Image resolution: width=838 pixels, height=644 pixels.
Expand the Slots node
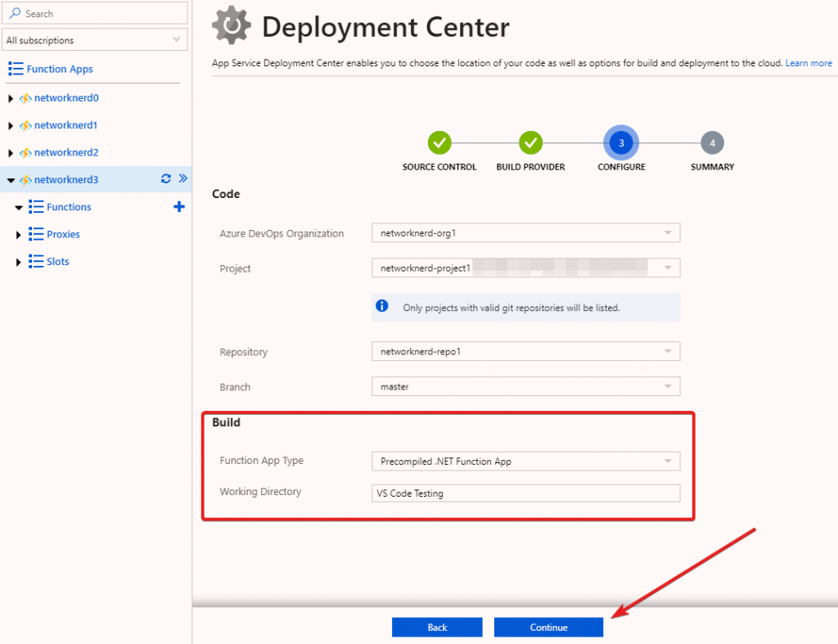pyautogui.click(x=18, y=262)
